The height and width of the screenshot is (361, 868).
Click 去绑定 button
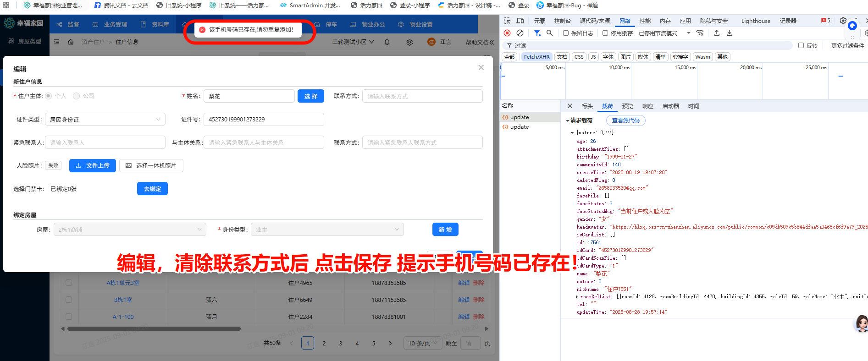[x=152, y=189]
